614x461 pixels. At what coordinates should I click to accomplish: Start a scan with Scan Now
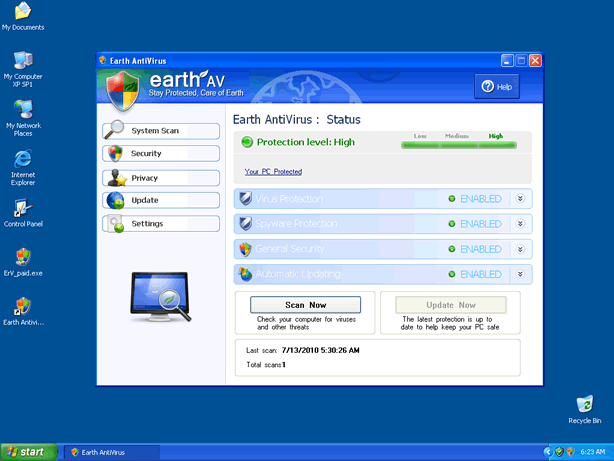pos(305,305)
